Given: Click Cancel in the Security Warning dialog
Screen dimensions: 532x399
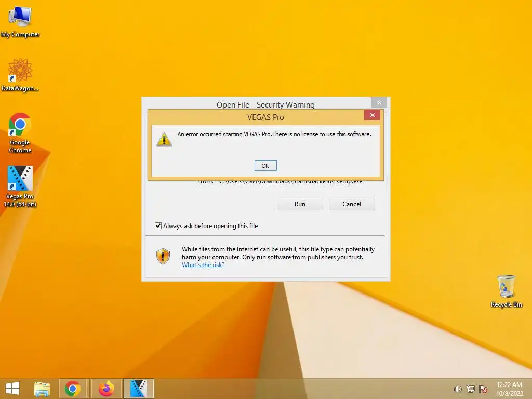Looking at the screenshot, I should [x=352, y=204].
